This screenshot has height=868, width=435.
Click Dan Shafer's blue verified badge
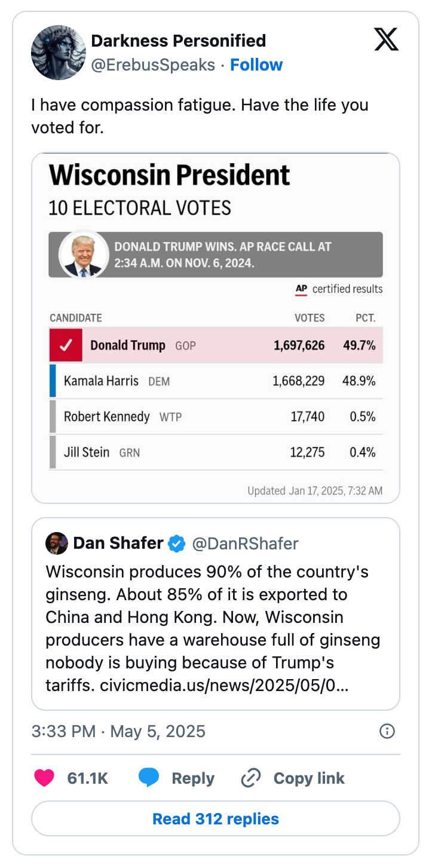(176, 543)
